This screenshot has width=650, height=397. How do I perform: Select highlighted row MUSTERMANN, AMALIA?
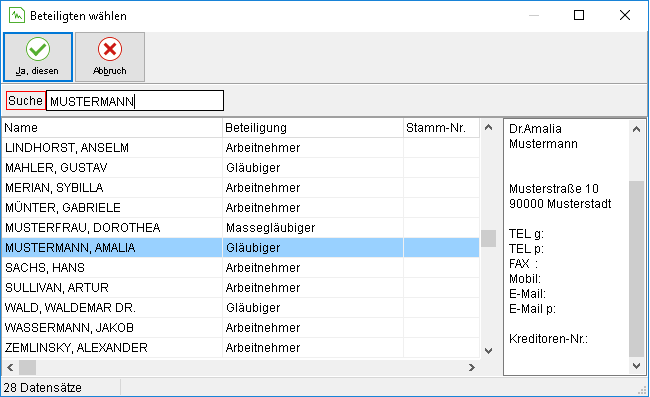pos(240,247)
